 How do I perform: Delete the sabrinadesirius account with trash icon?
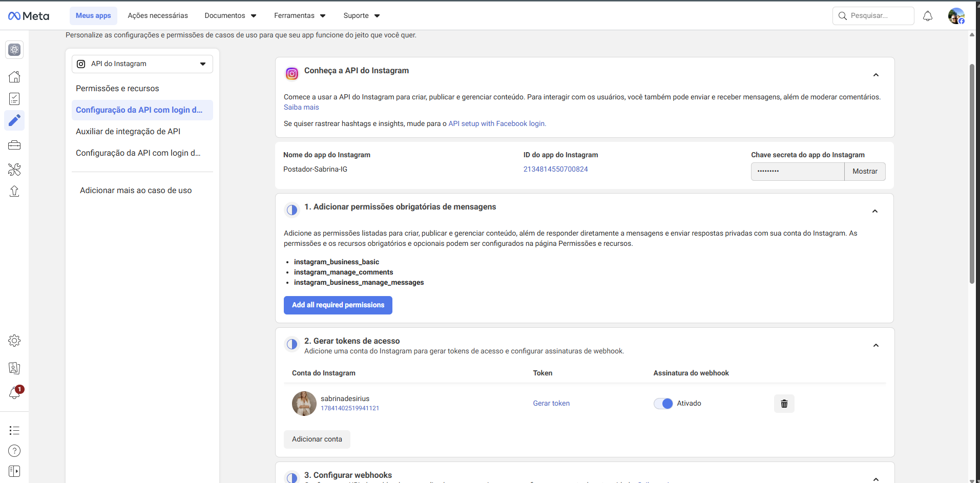(x=784, y=404)
